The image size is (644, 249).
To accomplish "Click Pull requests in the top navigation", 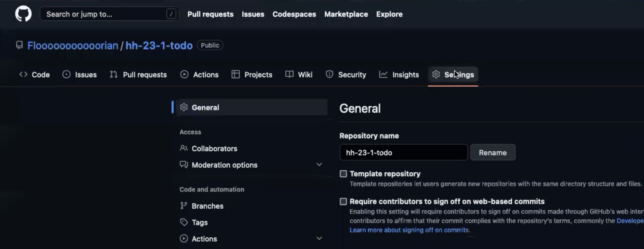I will click(x=211, y=14).
